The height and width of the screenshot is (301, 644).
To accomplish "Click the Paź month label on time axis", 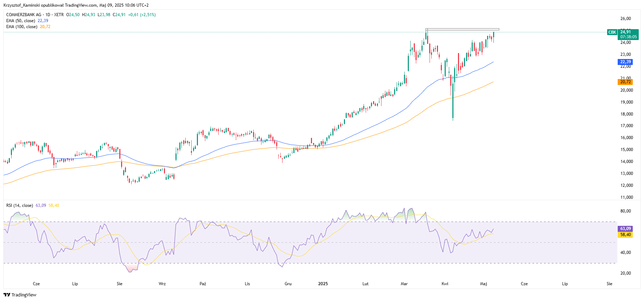I will point(203,284).
